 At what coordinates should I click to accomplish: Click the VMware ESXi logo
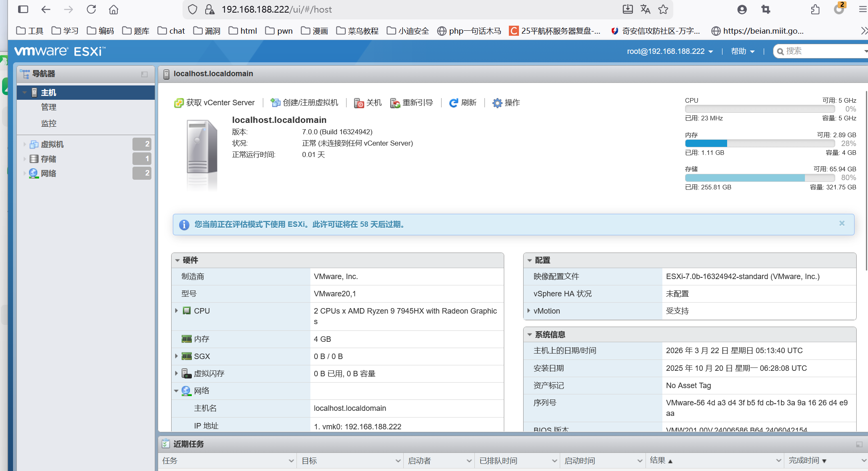(60, 51)
